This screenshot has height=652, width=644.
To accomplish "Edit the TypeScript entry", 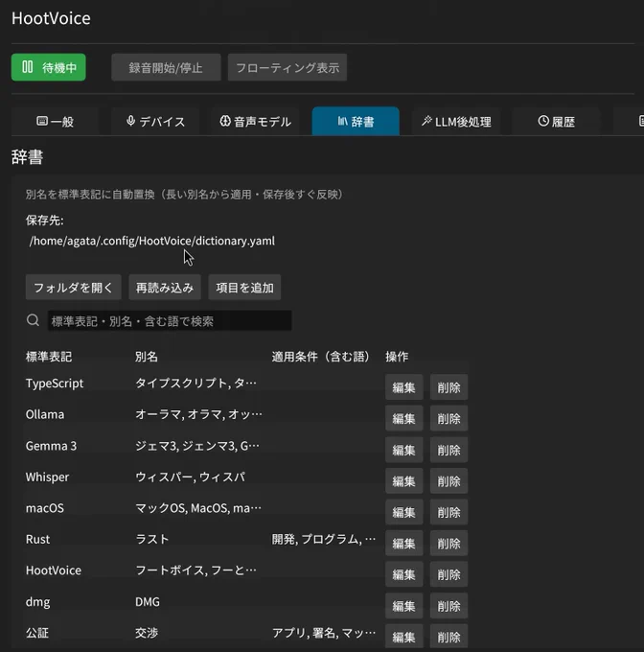I will point(403,387).
